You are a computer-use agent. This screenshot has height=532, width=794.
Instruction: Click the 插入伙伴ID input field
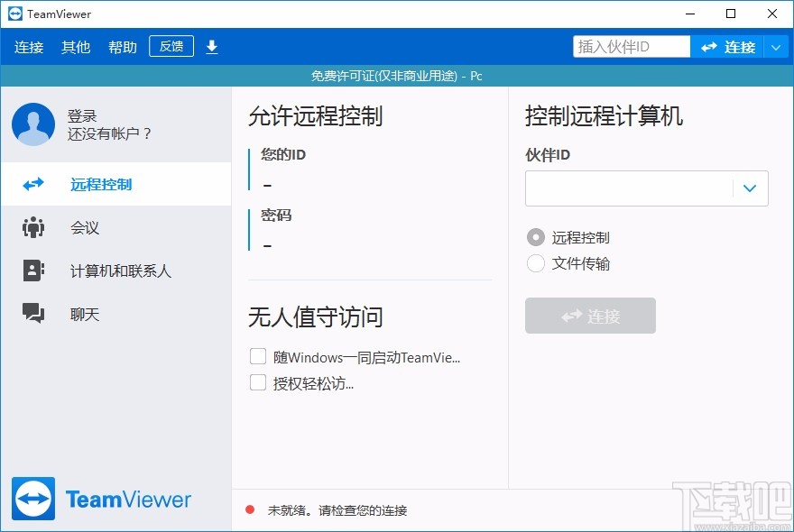631,44
